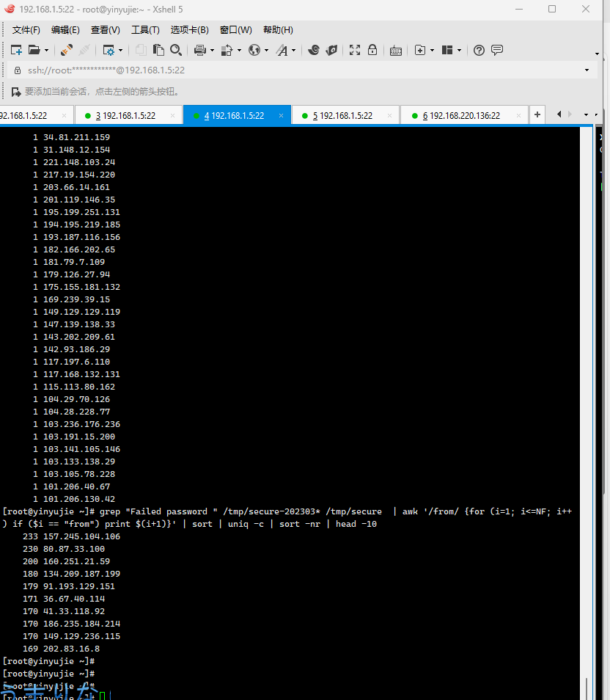This screenshot has height=700, width=610.
Task: Click the Find magnifier icon
Action: (x=176, y=50)
